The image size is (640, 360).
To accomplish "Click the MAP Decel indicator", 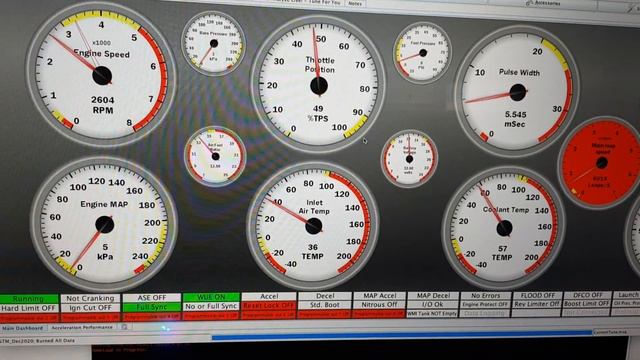I will point(433,296).
